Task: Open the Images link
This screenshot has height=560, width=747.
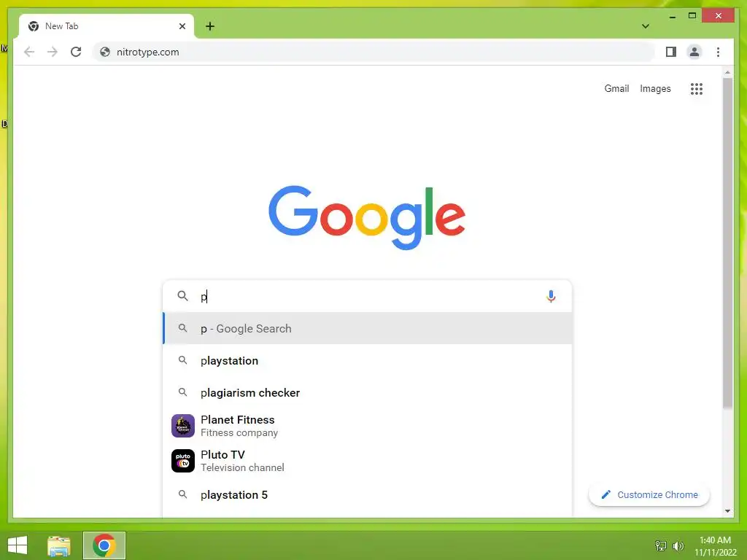Action: pos(655,88)
